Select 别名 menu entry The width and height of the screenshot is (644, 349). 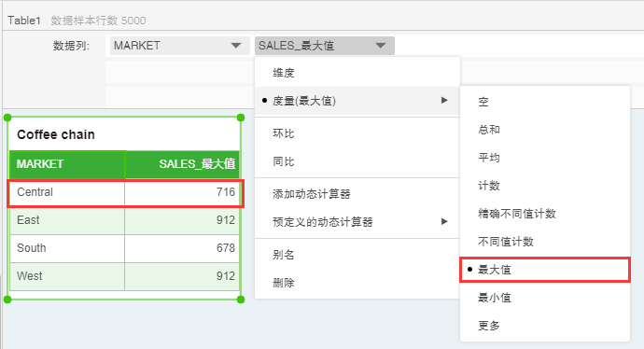(284, 255)
